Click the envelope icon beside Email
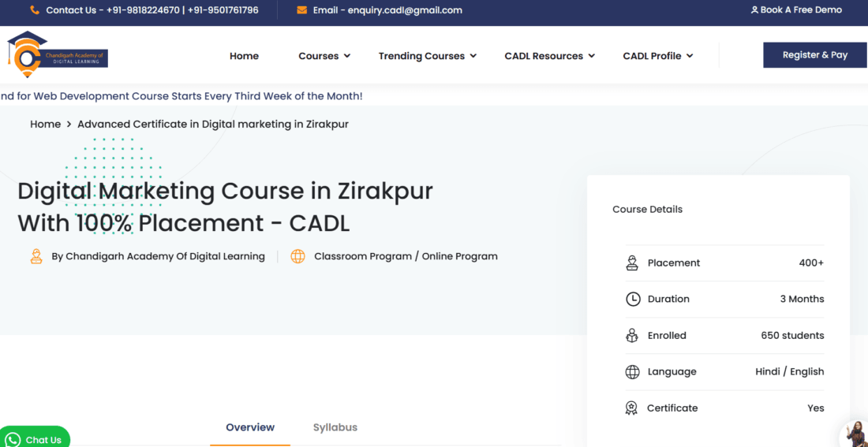 click(302, 10)
